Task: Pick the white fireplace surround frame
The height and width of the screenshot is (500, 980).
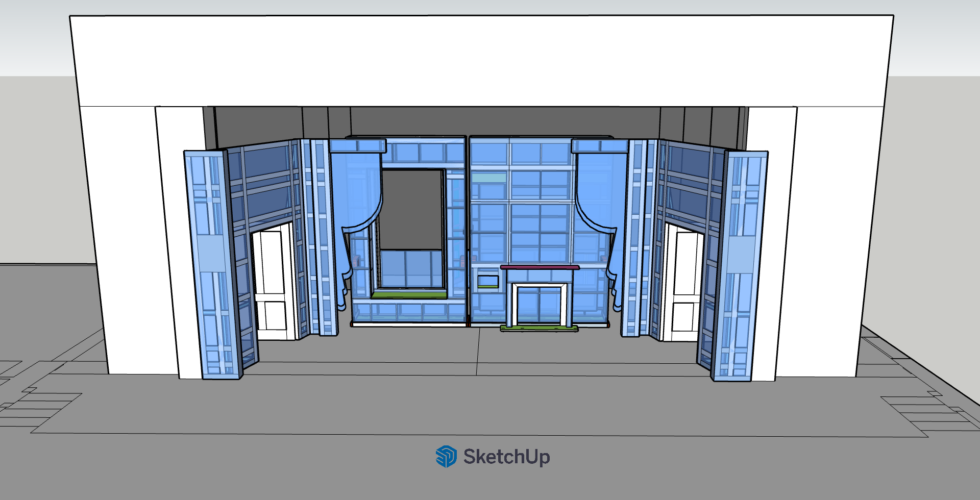Action: [x=540, y=304]
